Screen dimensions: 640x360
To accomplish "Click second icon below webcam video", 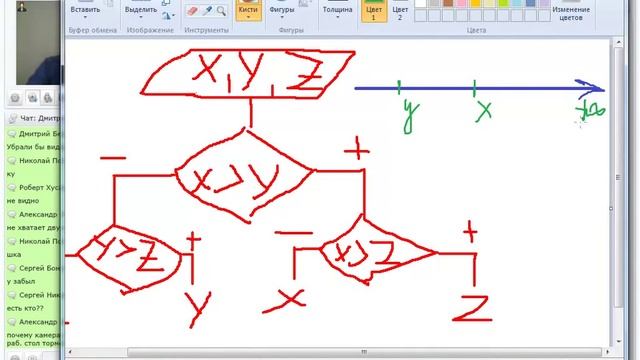I will pyautogui.click(x=32, y=98).
